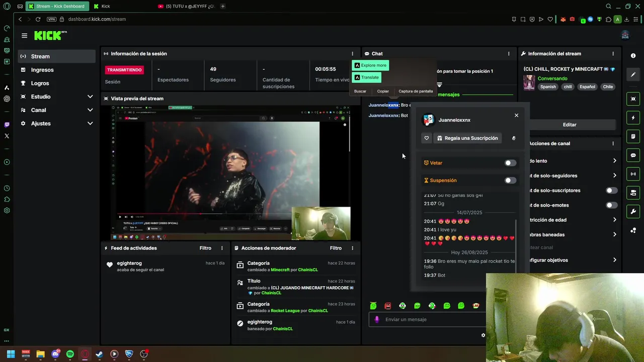Switch to the Kick browser tab
Image resolution: width=644 pixels, height=362 pixels.
pos(121,6)
